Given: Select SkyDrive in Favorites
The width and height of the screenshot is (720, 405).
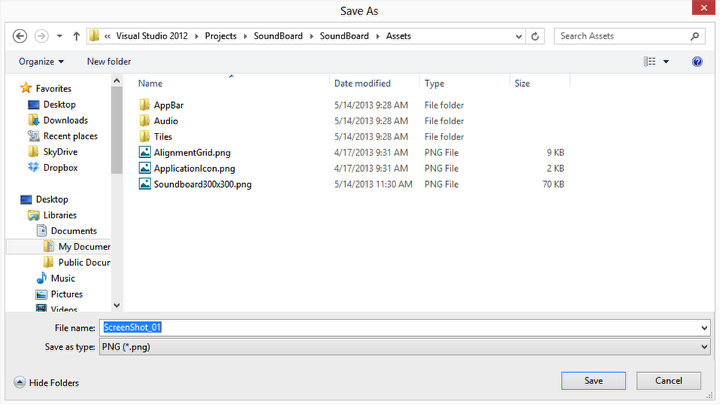Looking at the screenshot, I should [59, 152].
